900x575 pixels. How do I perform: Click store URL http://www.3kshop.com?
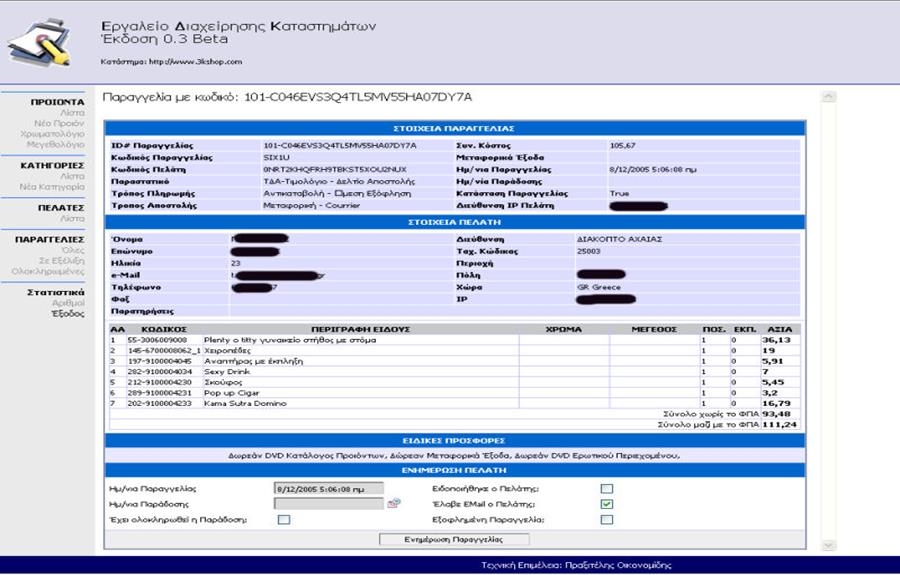[x=196, y=61]
